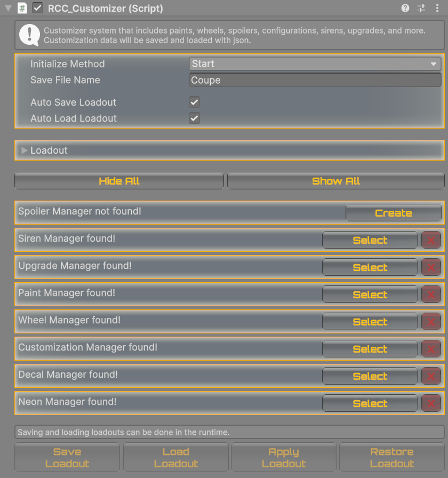Click the 'Paint Manager found!' text
This screenshot has height=478, width=448.
[x=67, y=293]
